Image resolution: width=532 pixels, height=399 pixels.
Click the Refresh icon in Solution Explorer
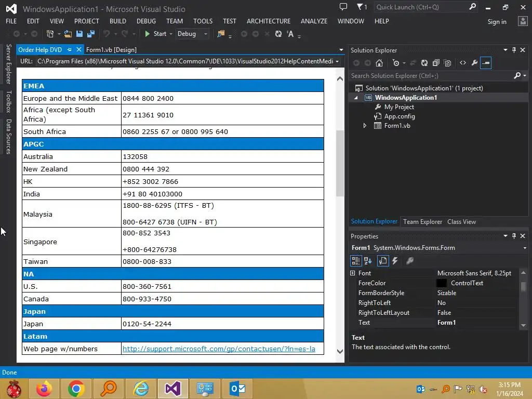[x=424, y=63]
